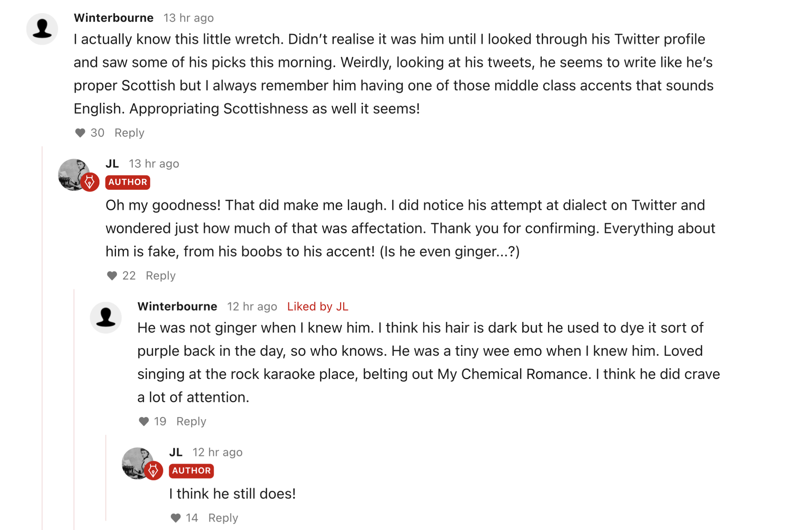Click Winterbourne's silhouette avatar on the reply

[x=106, y=318]
